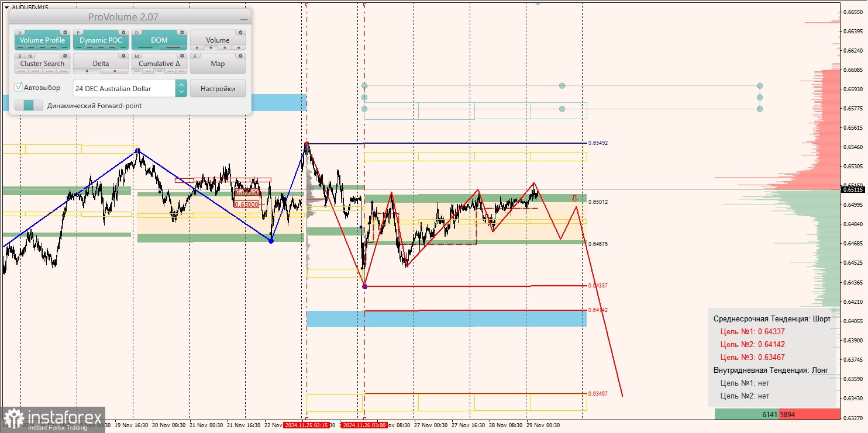Enable the Cumulative Δ module
Screen dimensions: 868x433
159,64
